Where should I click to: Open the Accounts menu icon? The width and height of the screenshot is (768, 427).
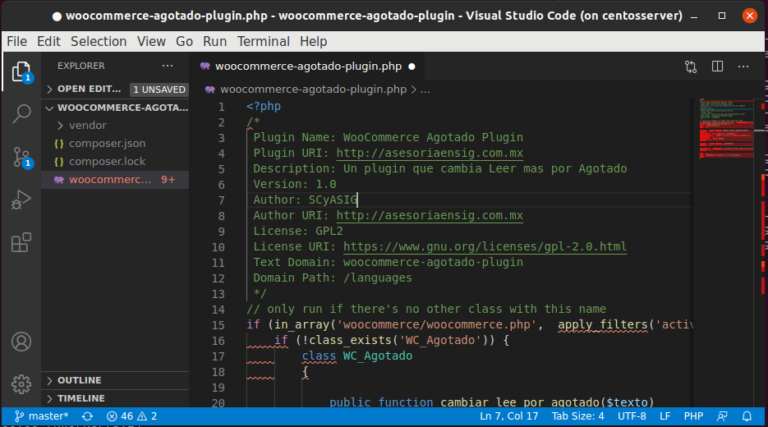click(21, 342)
